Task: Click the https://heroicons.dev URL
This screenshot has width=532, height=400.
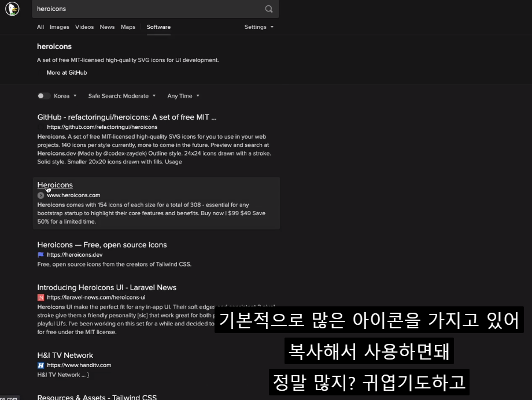Action: [75, 255]
